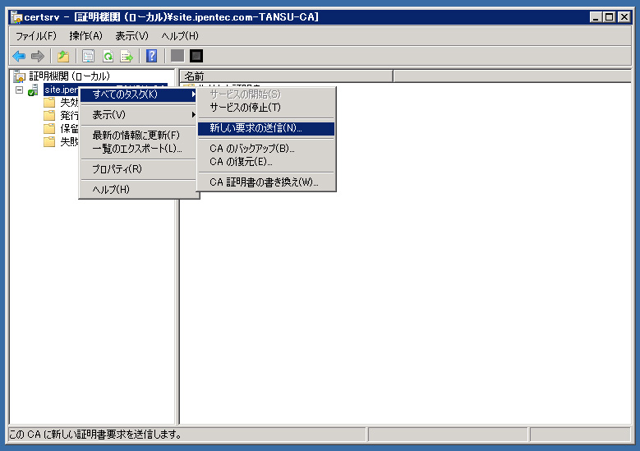Click the gray Start service toolbar icon

coord(177,56)
